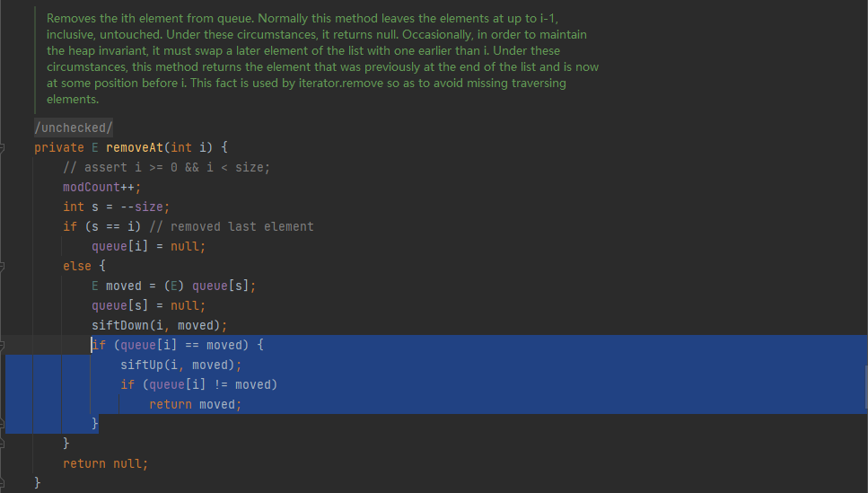Click the siftDown method call

click(119, 325)
